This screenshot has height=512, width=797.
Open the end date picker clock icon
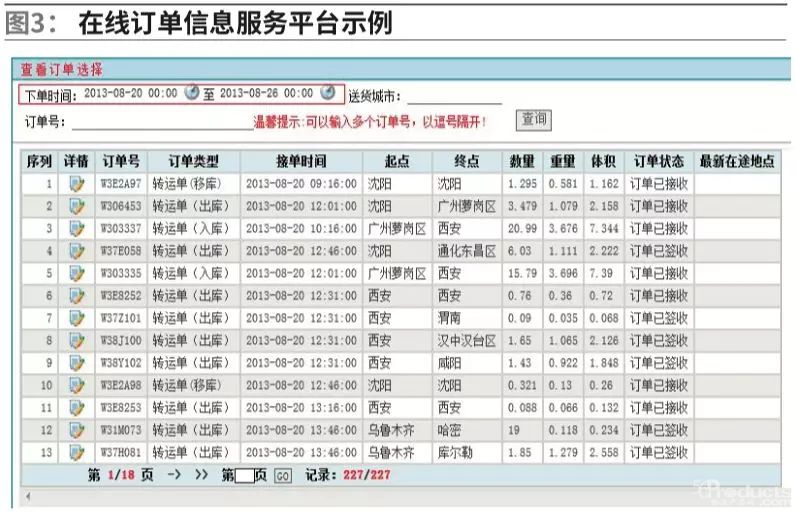[x=327, y=93]
